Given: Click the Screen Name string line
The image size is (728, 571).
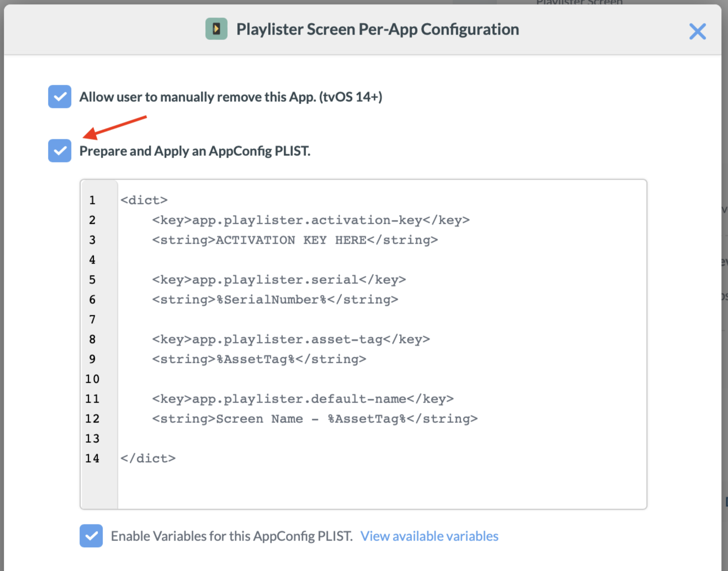Looking at the screenshot, I should click(x=315, y=419).
